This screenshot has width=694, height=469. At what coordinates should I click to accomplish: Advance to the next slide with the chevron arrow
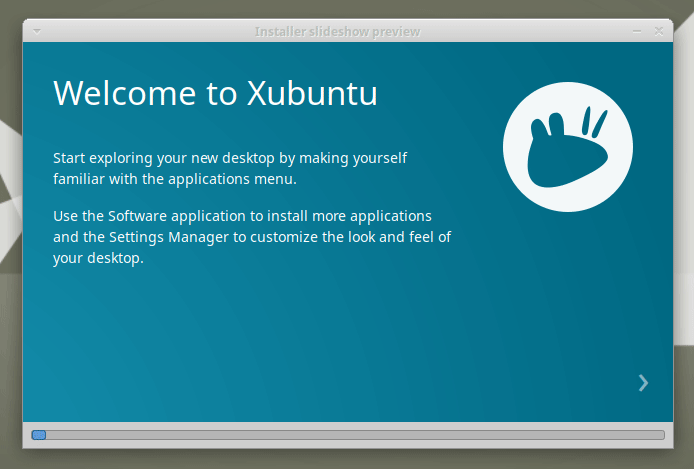pyautogui.click(x=643, y=383)
